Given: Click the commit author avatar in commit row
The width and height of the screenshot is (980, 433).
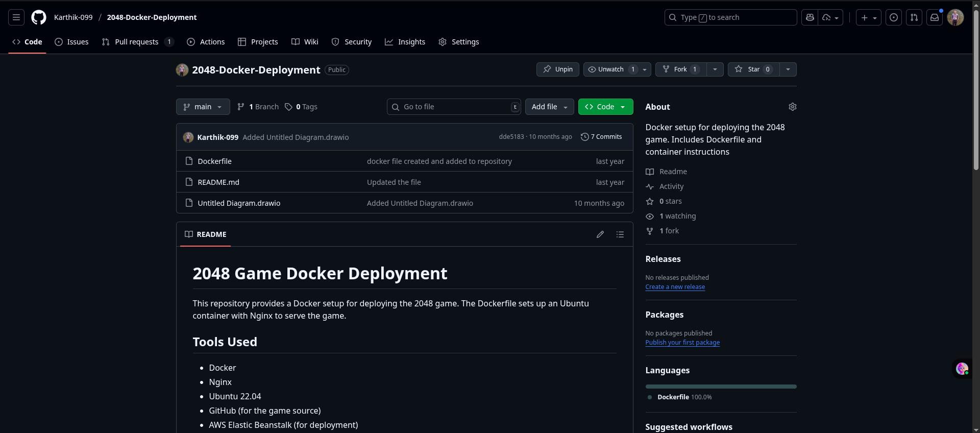Looking at the screenshot, I should pos(188,137).
